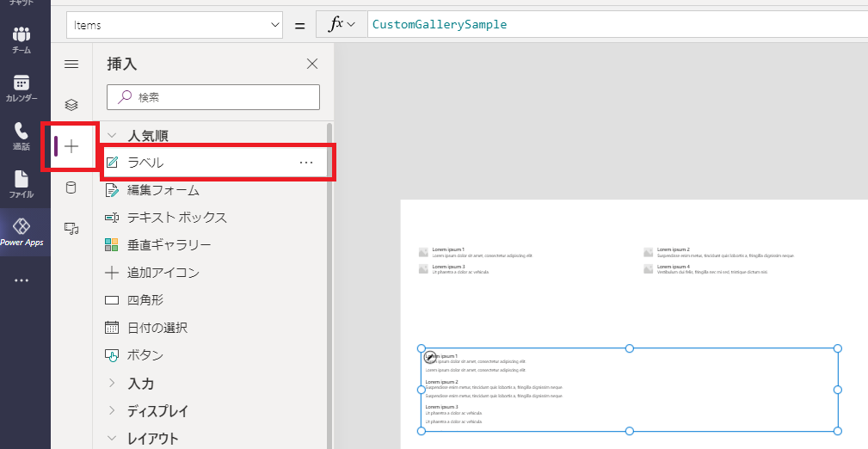Open the Insert plus icon in rail
Viewport: 868px width, 449px height.
coord(71,147)
